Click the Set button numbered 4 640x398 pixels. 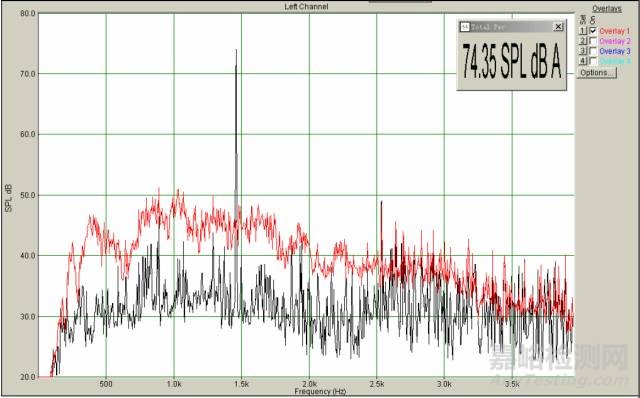coord(582,61)
